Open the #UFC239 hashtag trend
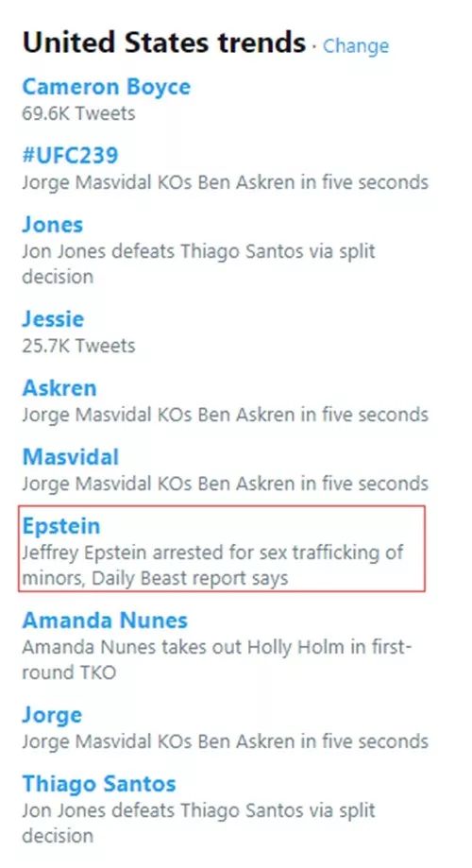This screenshot has width=472, height=868. [x=70, y=155]
